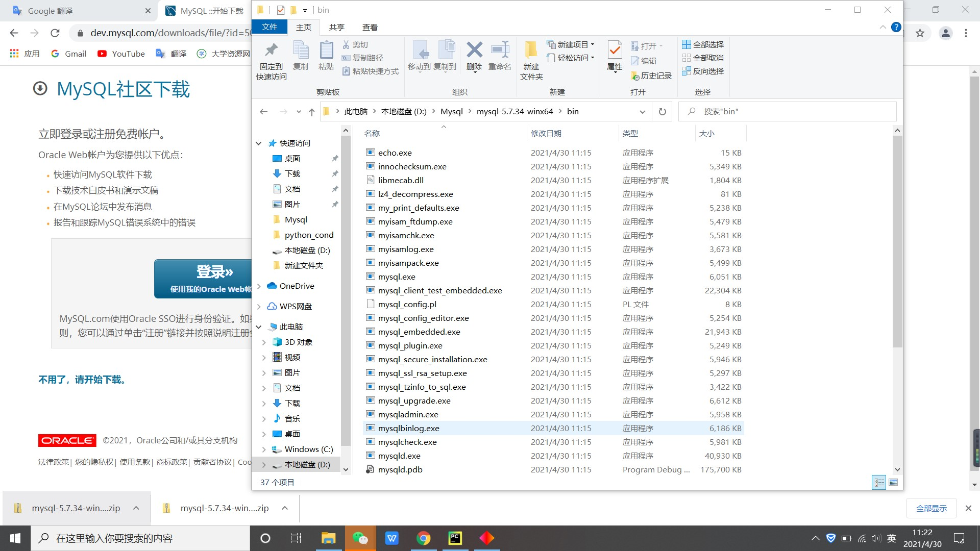This screenshot has height=551, width=980.
Task: Collapse the ribbon with chevron
Action: tap(883, 27)
